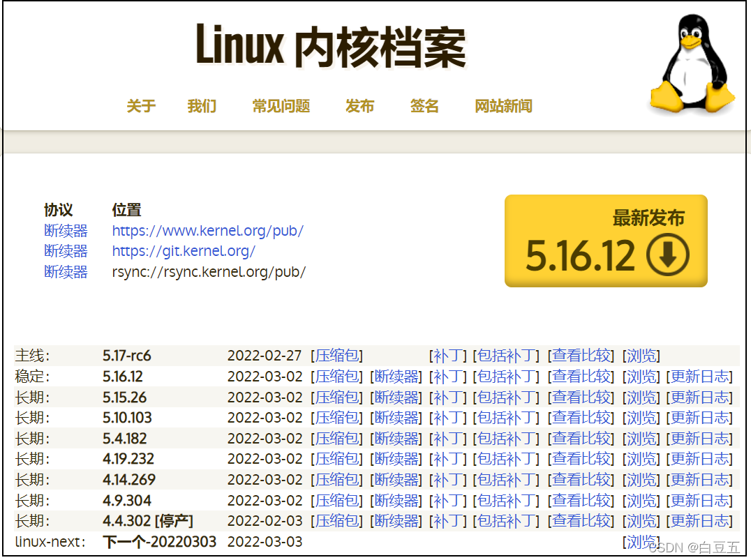Click the Linux 内核档案 page title
The image size is (751, 560).
[331, 47]
